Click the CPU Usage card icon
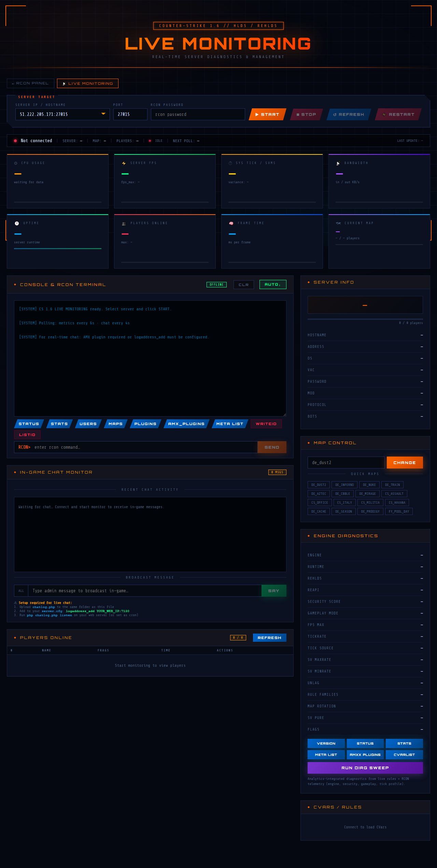This screenshot has height=868, width=437. 16,163
